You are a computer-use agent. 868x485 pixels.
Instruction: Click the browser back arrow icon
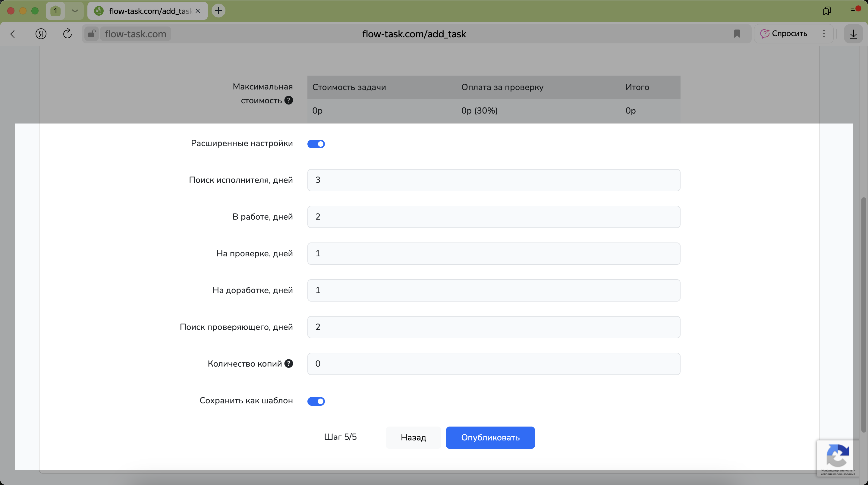(14, 34)
